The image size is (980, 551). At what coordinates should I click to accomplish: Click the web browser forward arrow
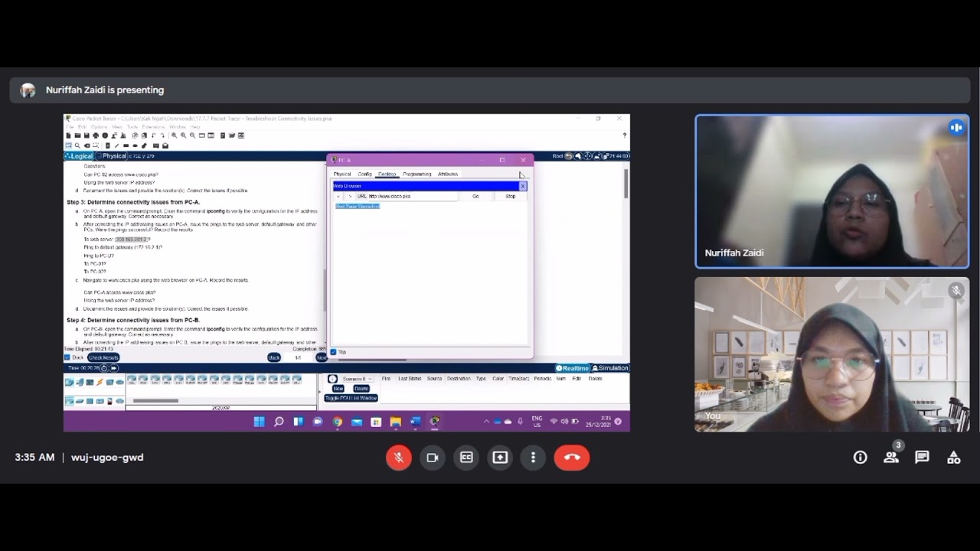(x=350, y=197)
